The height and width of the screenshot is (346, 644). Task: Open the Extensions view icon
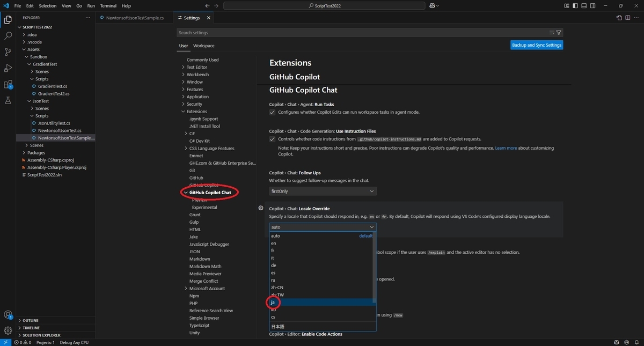point(8,84)
